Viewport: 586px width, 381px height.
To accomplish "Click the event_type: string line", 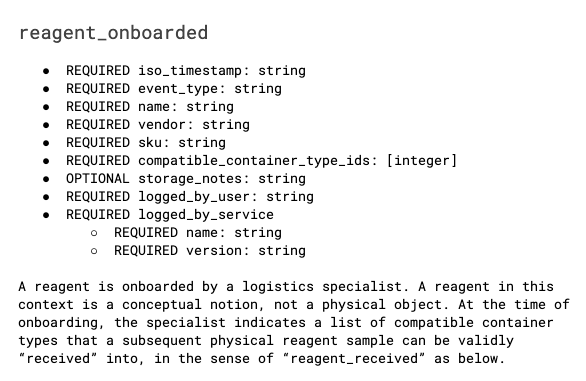I will click(174, 89).
